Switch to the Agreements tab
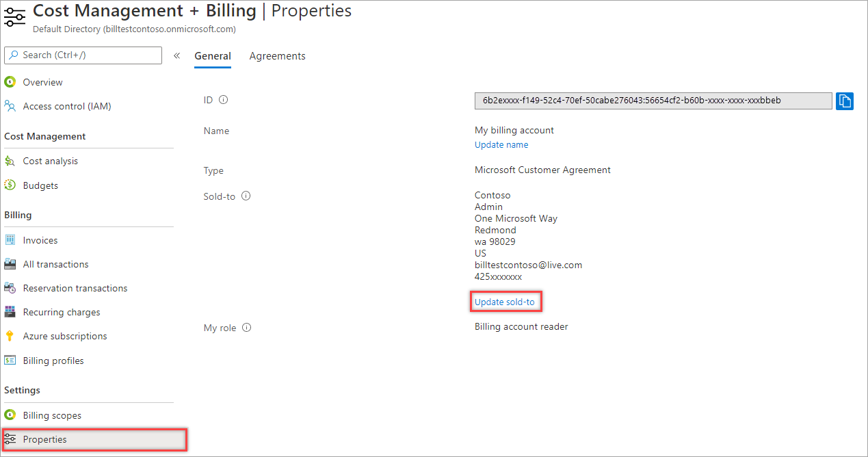Image resolution: width=868 pixels, height=457 pixels. (x=277, y=55)
